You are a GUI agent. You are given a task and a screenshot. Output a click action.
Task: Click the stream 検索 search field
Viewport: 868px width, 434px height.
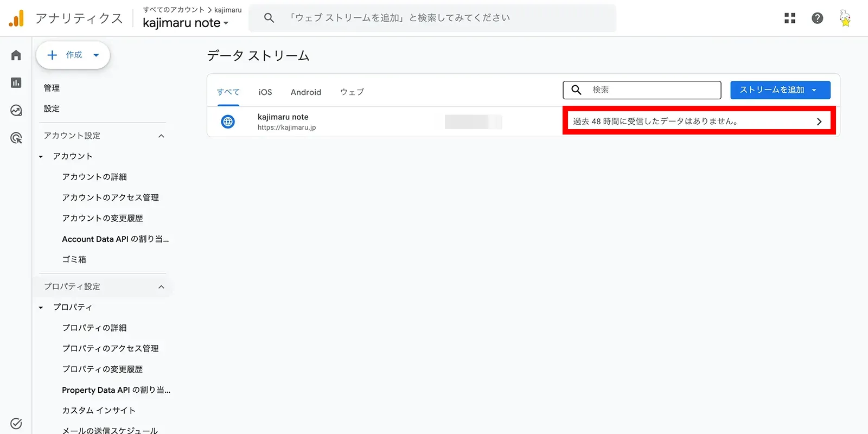click(642, 90)
